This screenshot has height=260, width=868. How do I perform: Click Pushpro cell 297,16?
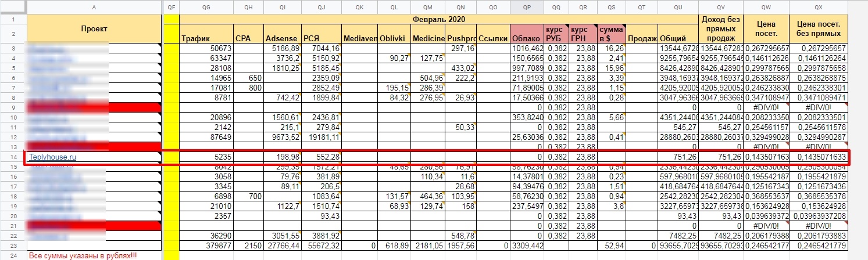pos(462,48)
